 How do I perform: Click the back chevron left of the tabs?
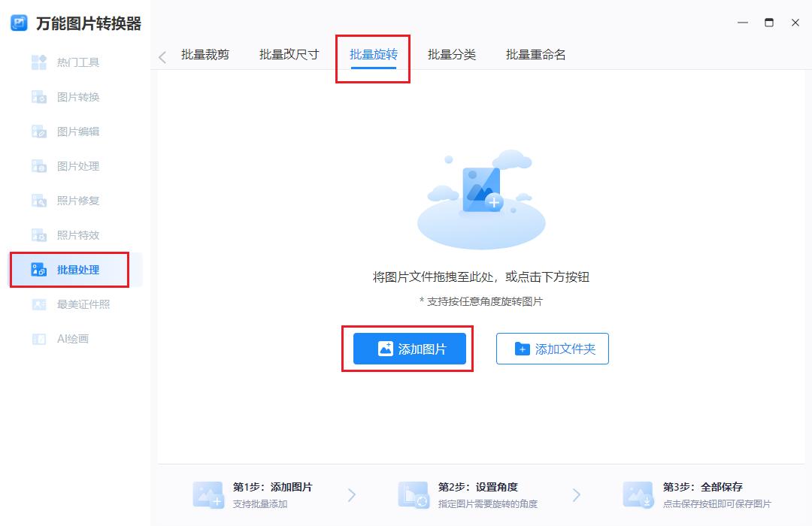click(x=162, y=56)
